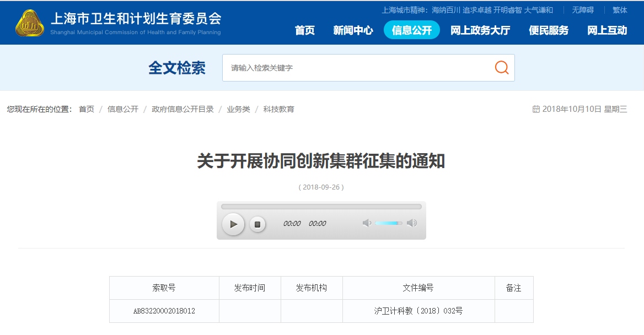This screenshot has width=644, height=335.
Task: Click the document number 沪卫计科教〔2018〕032号 cell
Action: [x=418, y=311]
